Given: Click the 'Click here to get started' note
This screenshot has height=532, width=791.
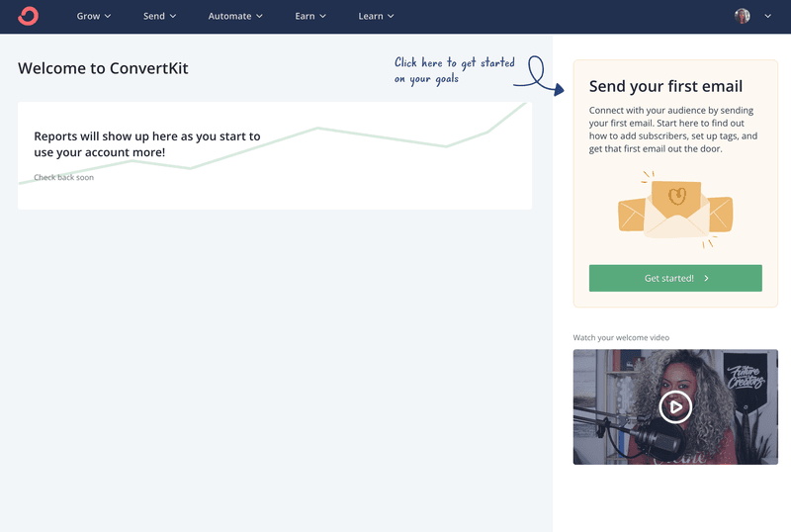Looking at the screenshot, I should click(x=454, y=70).
